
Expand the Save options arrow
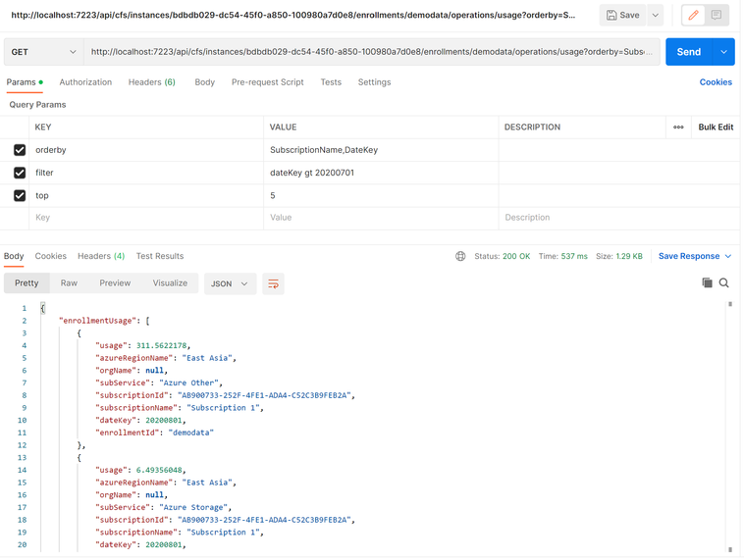tap(656, 15)
